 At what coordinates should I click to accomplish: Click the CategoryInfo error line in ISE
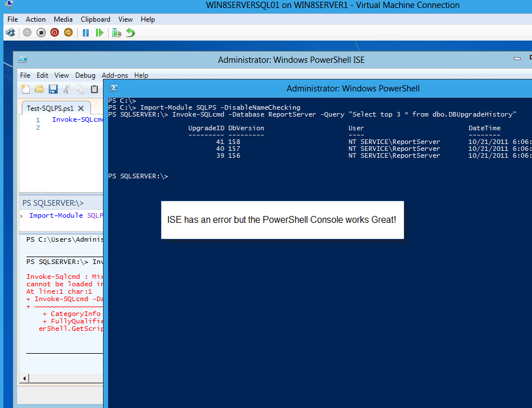pos(72,314)
